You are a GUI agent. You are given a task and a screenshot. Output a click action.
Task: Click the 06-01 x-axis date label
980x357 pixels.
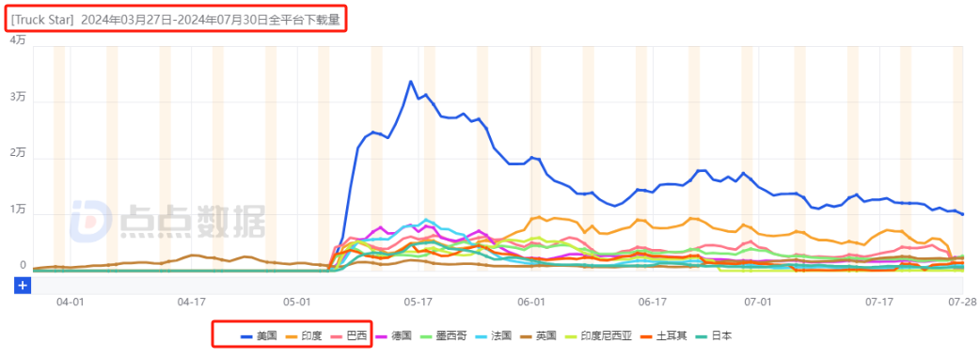(530, 301)
